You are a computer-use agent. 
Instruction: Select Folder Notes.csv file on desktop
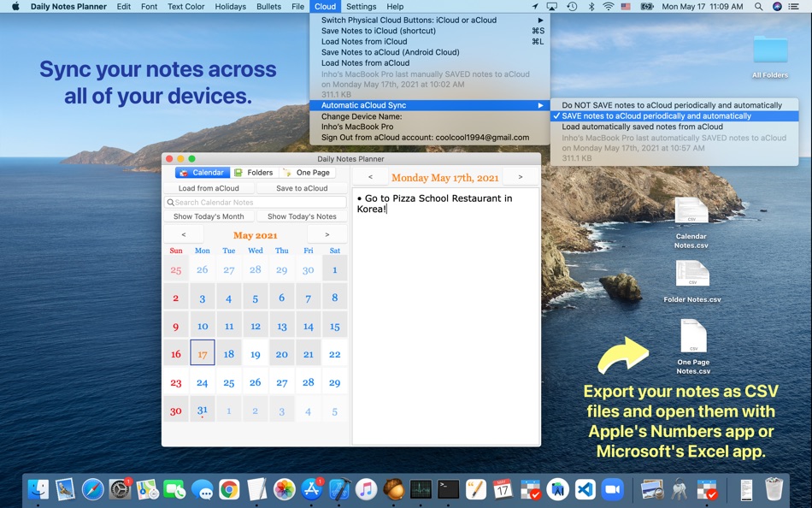[x=691, y=281]
